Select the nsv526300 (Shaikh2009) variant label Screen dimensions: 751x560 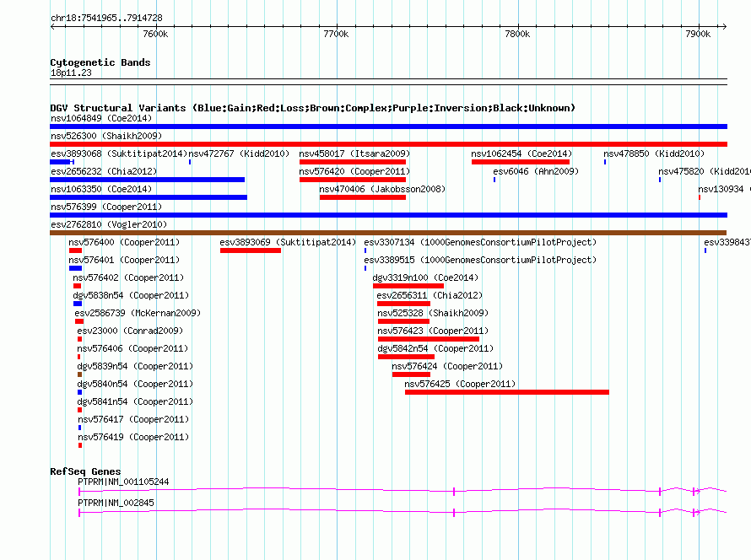point(106,136)
